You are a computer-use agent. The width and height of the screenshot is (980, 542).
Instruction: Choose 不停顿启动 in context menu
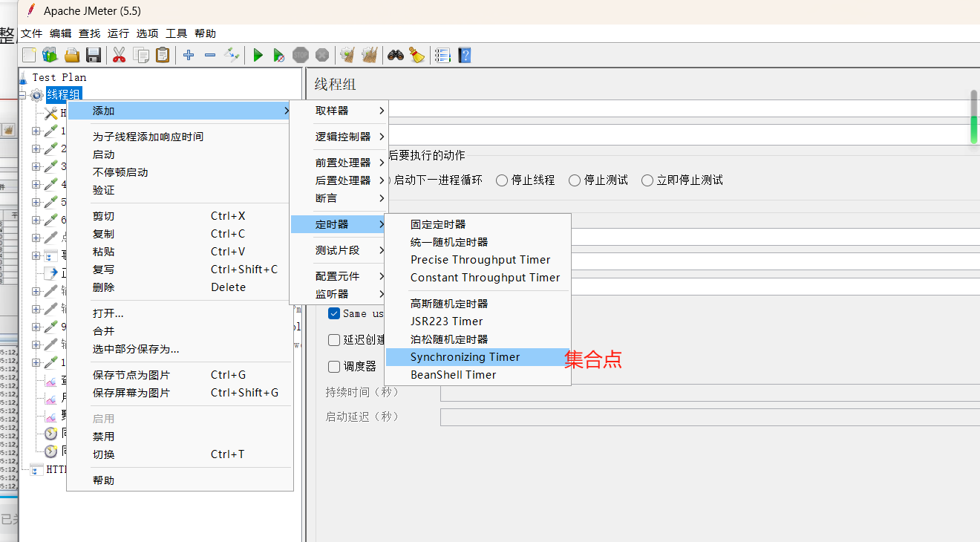coord(180,172)
